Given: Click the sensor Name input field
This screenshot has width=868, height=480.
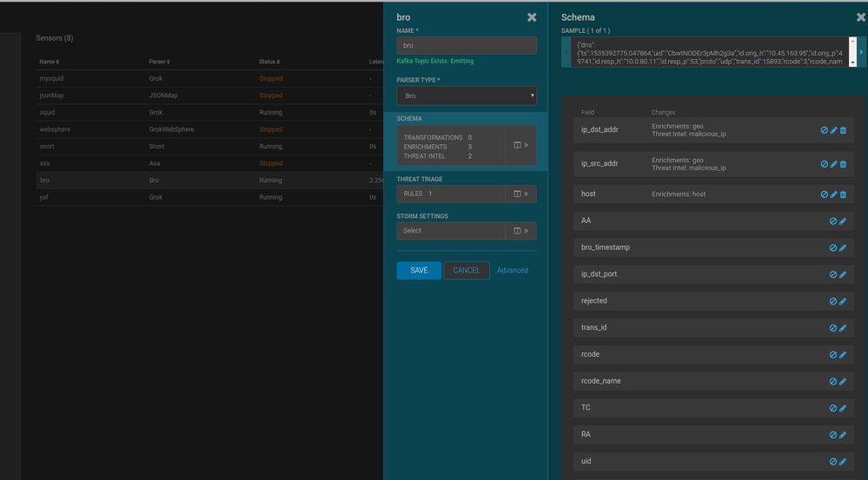Looking at the screenshot, I should [x=467, y=46].
